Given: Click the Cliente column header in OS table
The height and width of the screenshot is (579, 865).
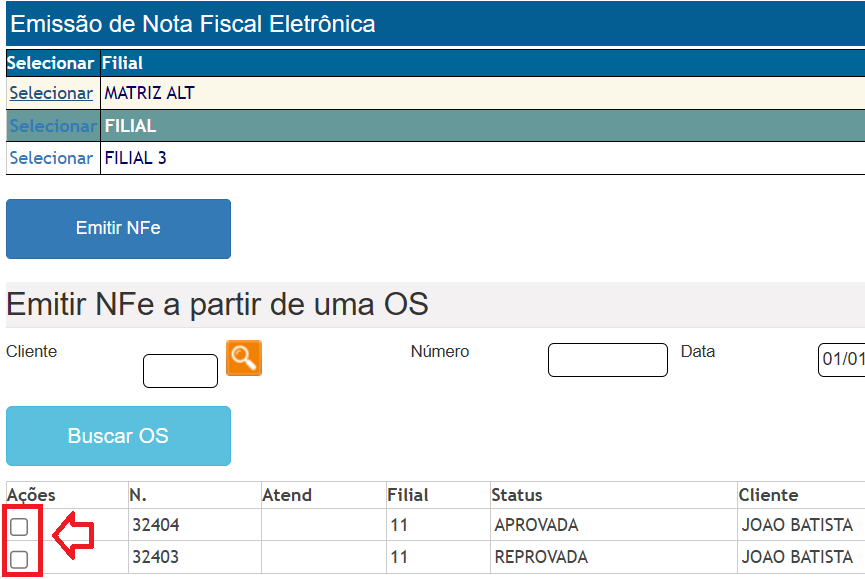Looking at the screenshot, I should 768,495.
